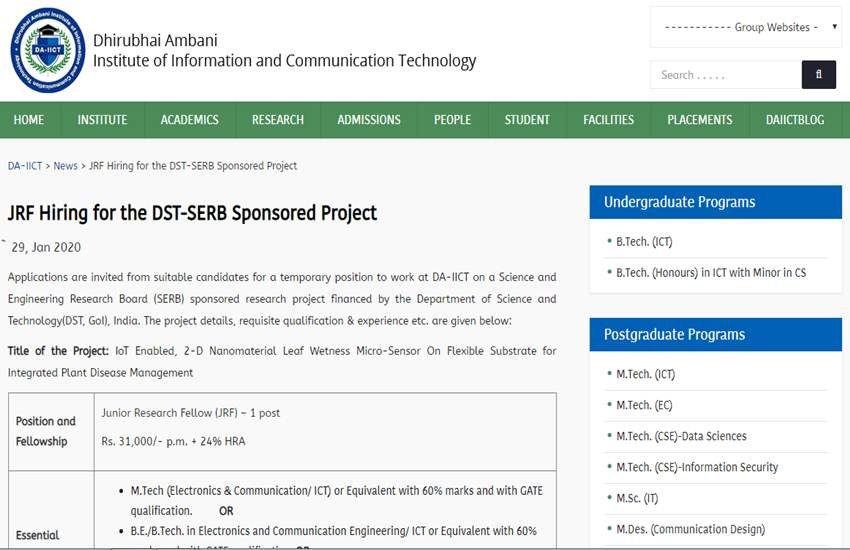Open the B.Tech. (ICT) program link
850x550 pixels.
click(x=644, y=242)
